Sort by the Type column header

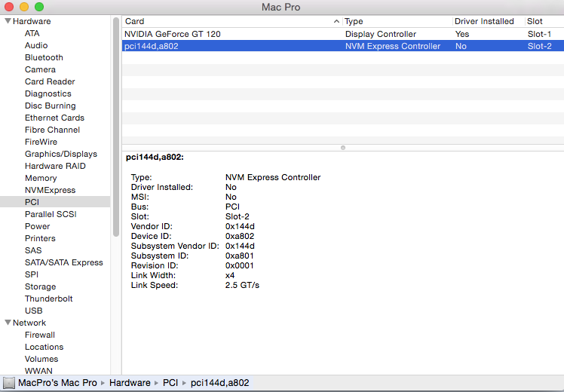[x=397, y=21]
